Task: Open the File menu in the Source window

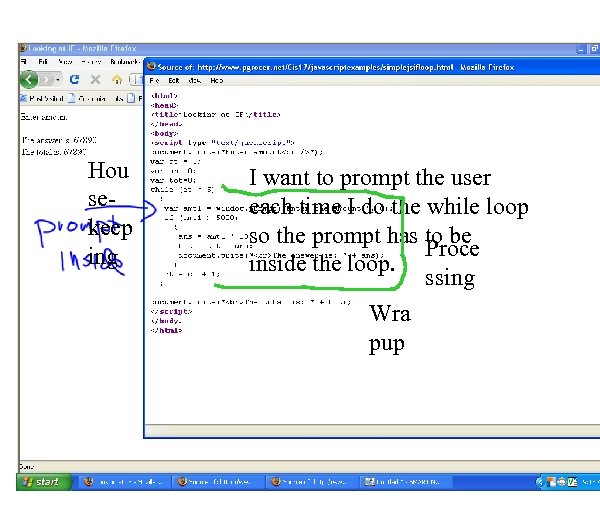Action: point(154,80)
